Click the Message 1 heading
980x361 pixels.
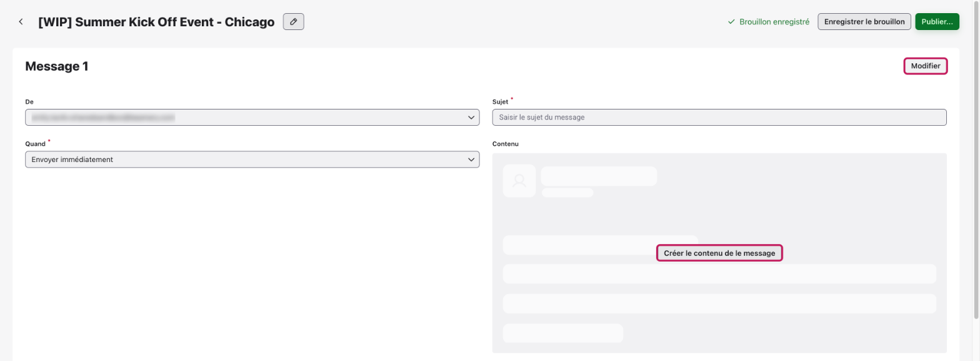pyautogui.click(x=57, y=66)
